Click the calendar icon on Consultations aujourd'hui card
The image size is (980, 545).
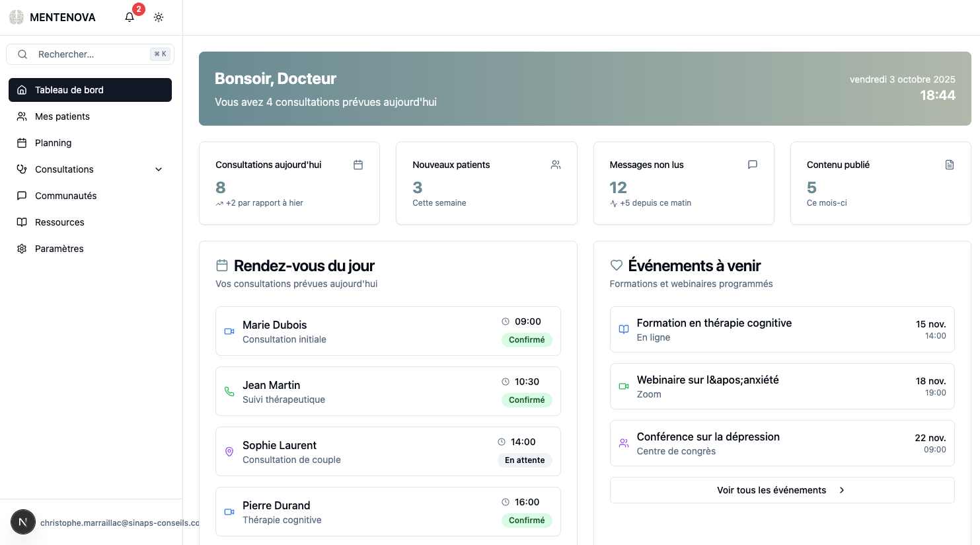358,164
